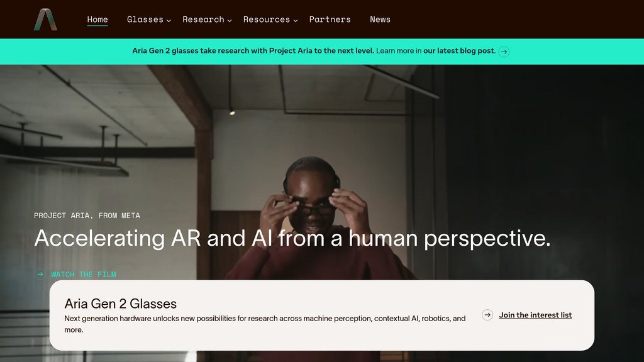Click the circled arrow beside Watch the Film

[x=40, y=274]
